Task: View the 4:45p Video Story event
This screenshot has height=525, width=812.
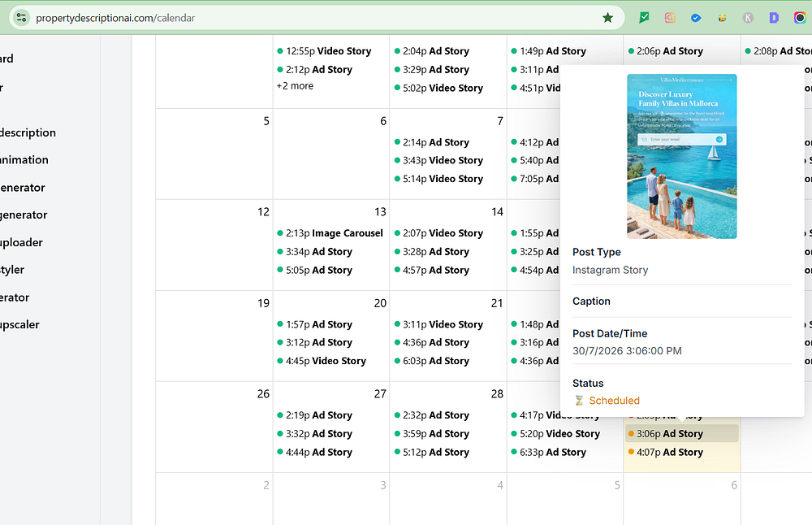Action: click(x=322, y=361)
